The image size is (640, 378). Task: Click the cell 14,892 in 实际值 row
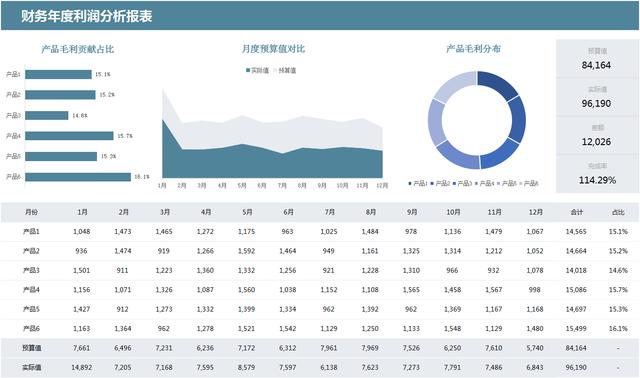click(x=82, y=367)
